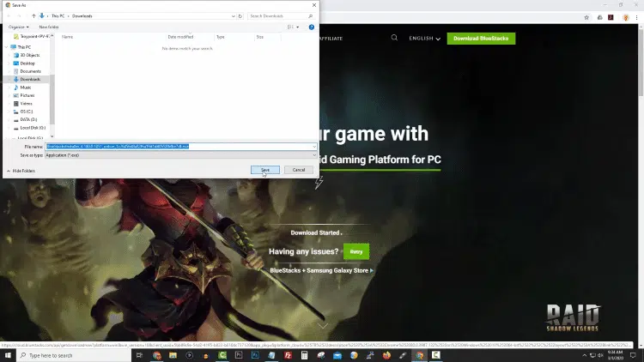The width and height of the screenshot is (644, 362).
Task: Open the Organize menu
Action: (x=19, y=27)
